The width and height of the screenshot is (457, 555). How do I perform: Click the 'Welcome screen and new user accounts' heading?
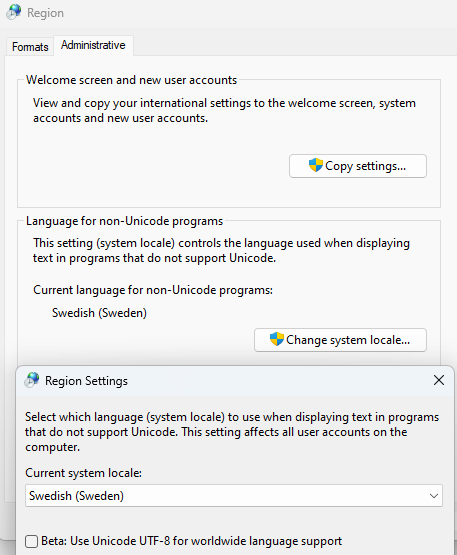(x=131, y=80)
